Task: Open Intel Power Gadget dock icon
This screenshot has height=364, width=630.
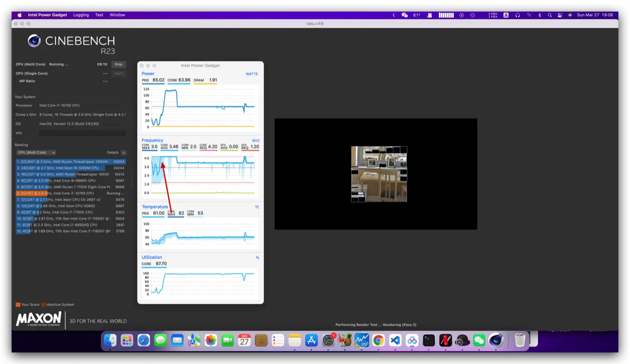Action: pos(361,341)
